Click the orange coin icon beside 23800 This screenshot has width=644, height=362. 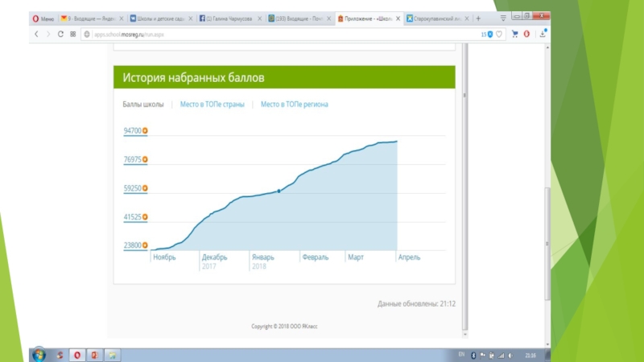tap(145, 246)
